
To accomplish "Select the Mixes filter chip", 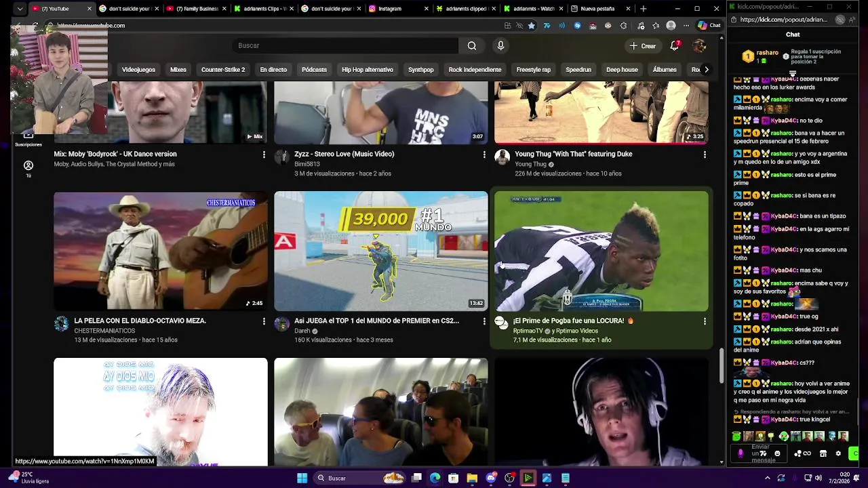I will click(x=178, y=70).
